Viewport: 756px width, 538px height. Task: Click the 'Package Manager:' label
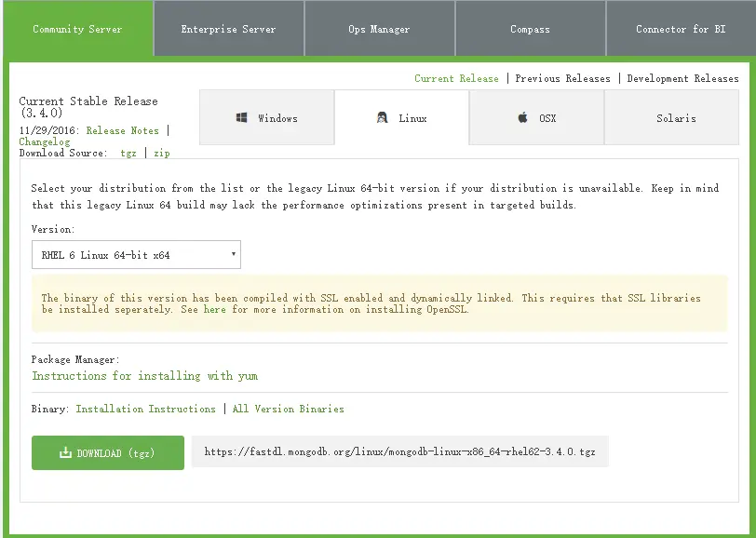[x=75, y=359]
